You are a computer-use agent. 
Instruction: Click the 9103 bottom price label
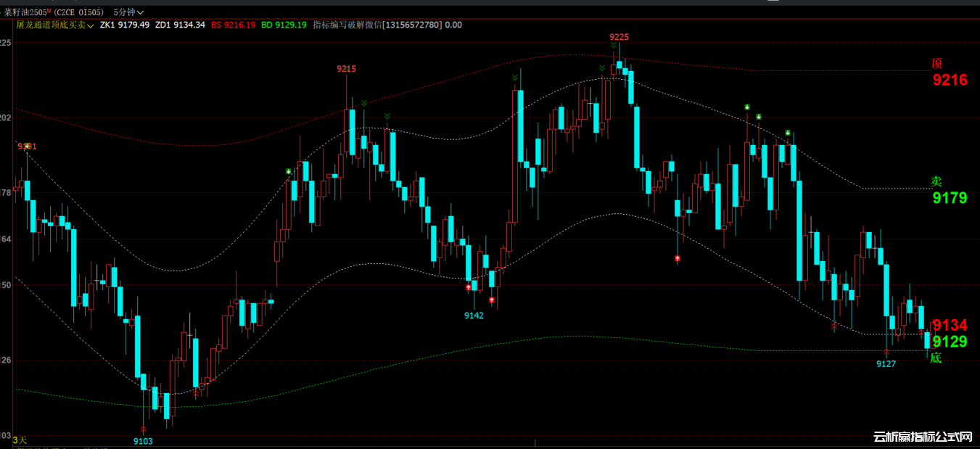point(143,441)
